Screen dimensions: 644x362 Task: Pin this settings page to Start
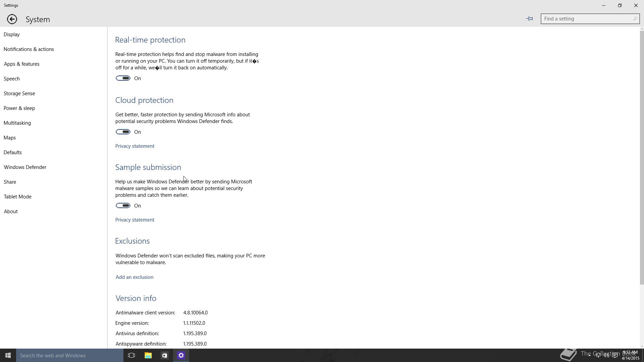pyautogui.click(x=530, y=19)
